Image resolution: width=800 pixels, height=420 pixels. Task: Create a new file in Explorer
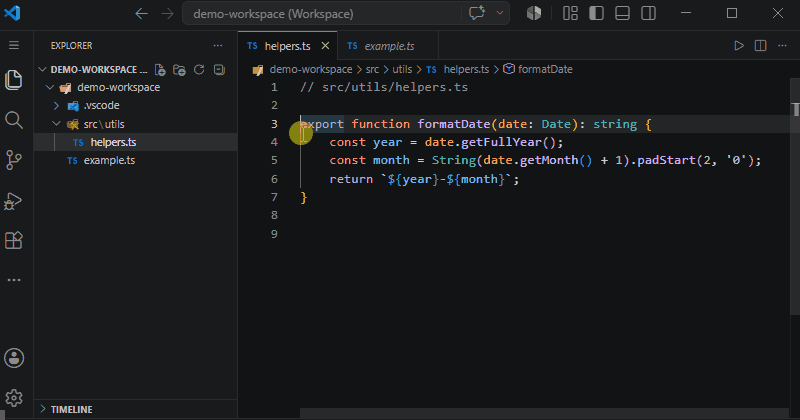tap(160, 70)
